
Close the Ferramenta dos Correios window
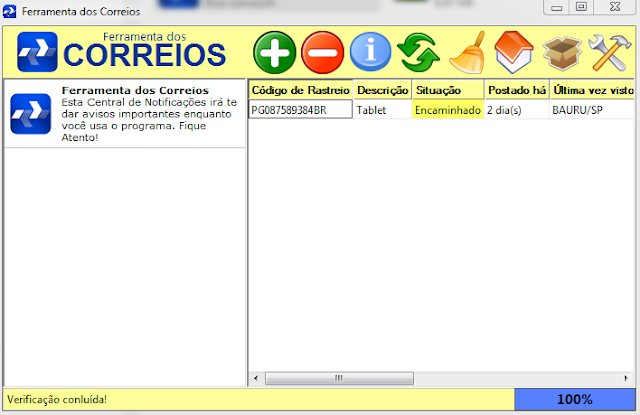(x=615, y=7)
